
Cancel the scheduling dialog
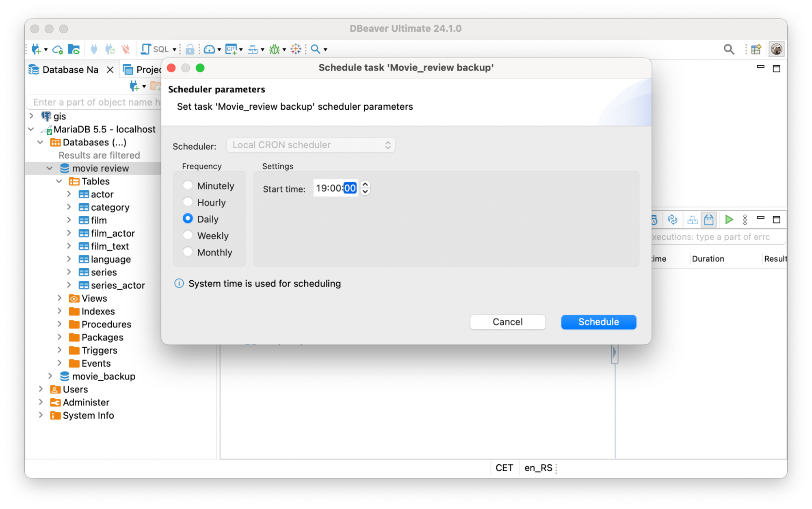[x=507, y=322]
